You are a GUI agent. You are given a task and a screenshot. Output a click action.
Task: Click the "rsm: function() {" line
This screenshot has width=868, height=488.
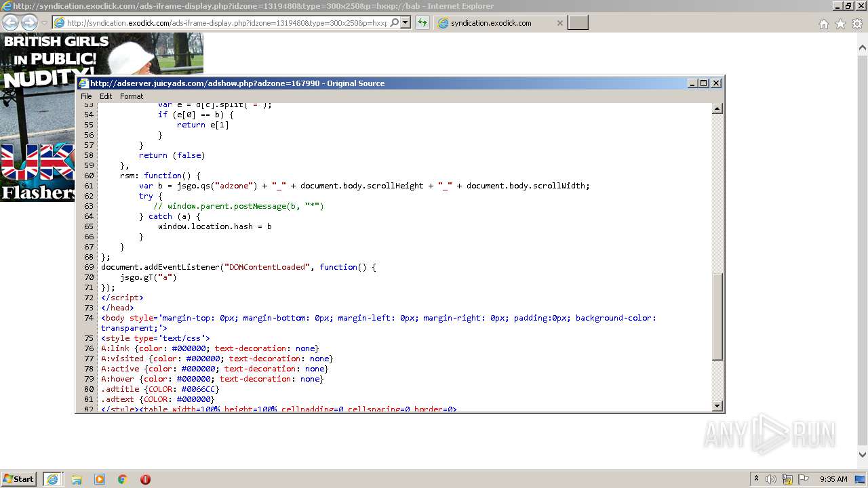160,176
